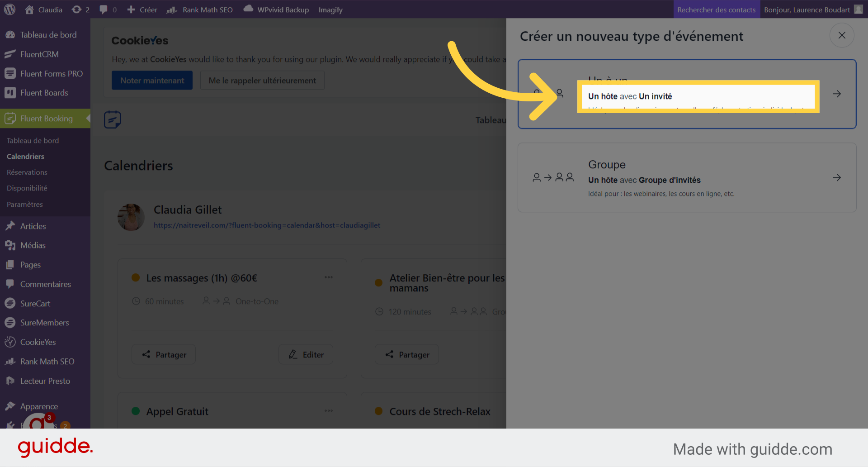This screenshot has height=467, width=868.
Task: Open SureCart in sidebar
Action: click(45, 304)
